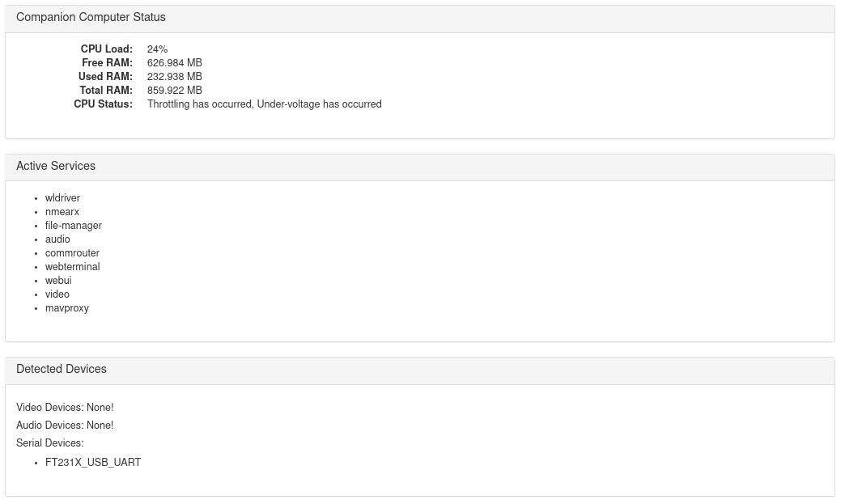845x504 pixels.
Task: Click the Used RAM value 232.938 MB
Action: tap(175, 77)
